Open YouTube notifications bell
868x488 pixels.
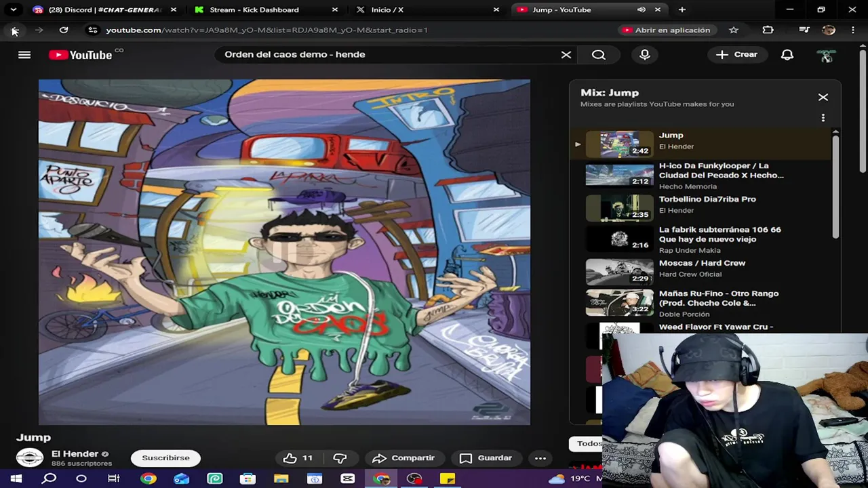pos(787,55)
